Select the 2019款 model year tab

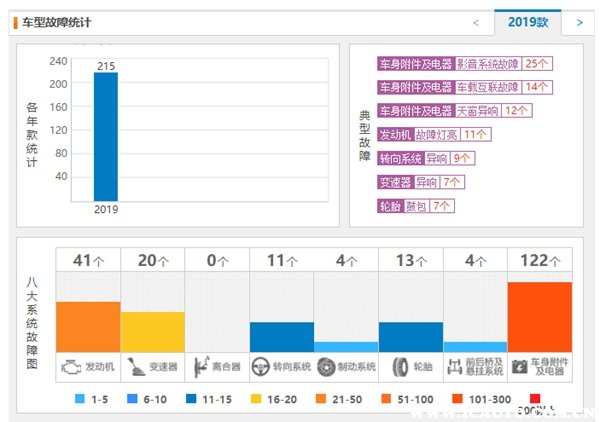[527, 21]
